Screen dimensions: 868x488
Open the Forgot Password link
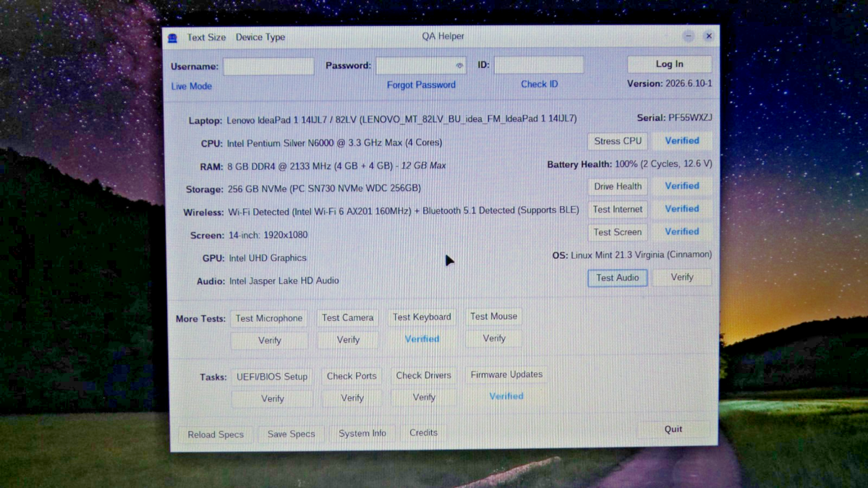[421, 85]
